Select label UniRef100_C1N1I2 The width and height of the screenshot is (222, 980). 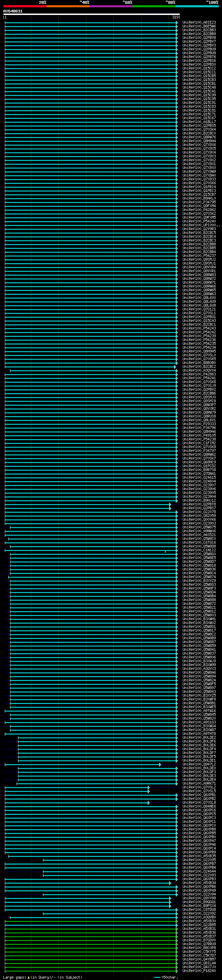tap(199, 550)
